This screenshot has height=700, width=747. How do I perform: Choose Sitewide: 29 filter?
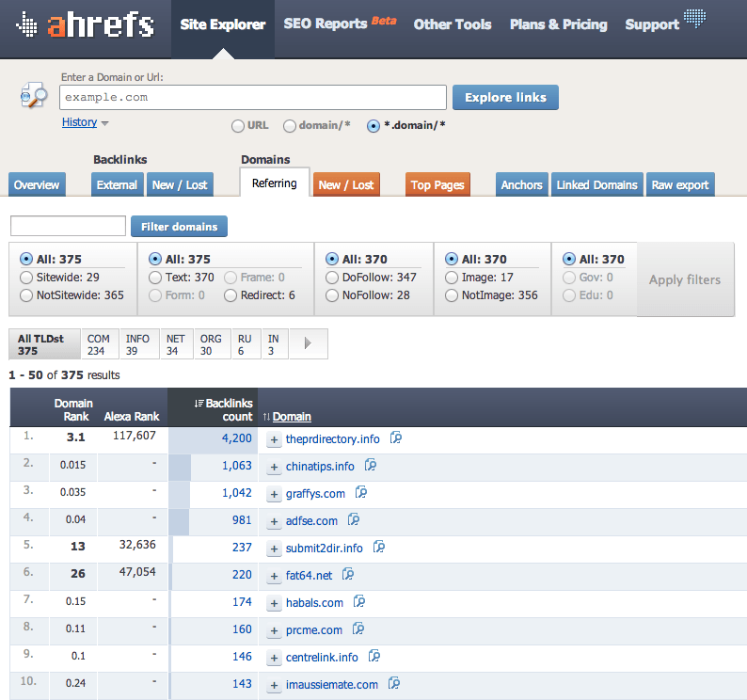coord(26,278)
